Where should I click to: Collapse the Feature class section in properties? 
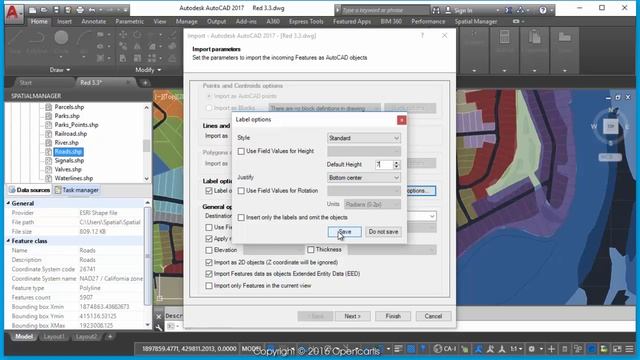click(x=8, y=241)
